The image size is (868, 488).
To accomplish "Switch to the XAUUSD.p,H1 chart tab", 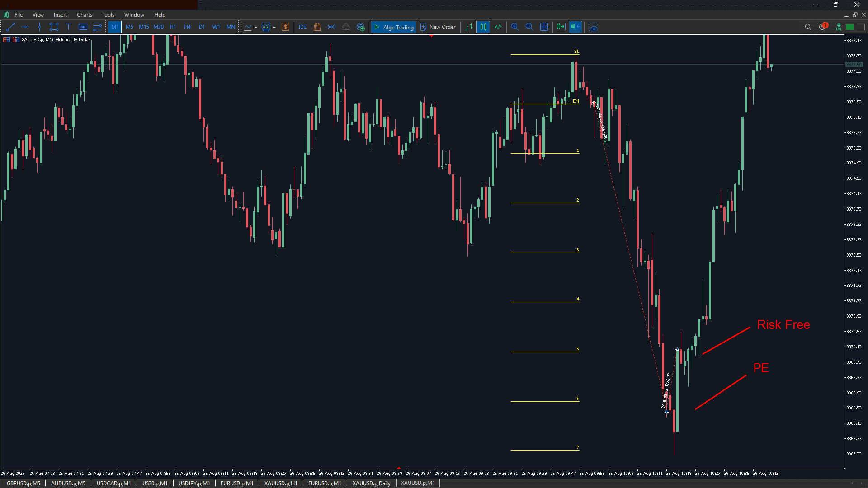I will point(281,483).
